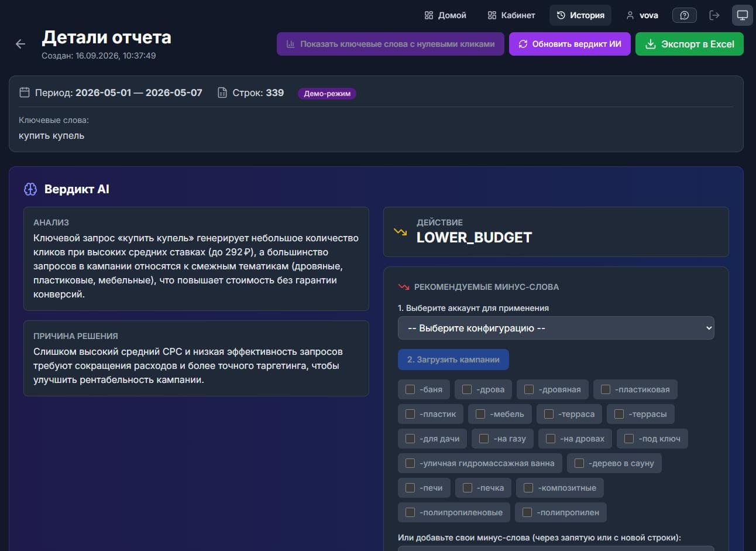Screen dimensions: 756x551
Task: Log out via the exit arrow icon
Action: (714, 15)
